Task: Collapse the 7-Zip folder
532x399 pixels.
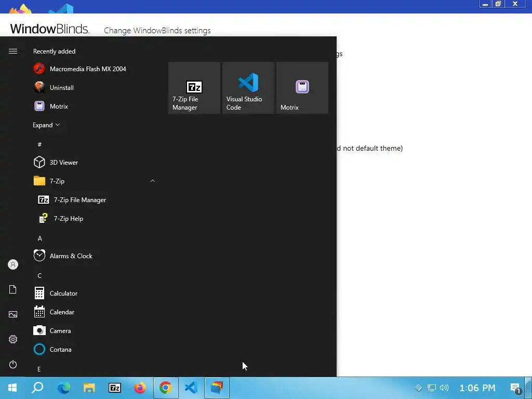Action: click(x=95, y=181)
